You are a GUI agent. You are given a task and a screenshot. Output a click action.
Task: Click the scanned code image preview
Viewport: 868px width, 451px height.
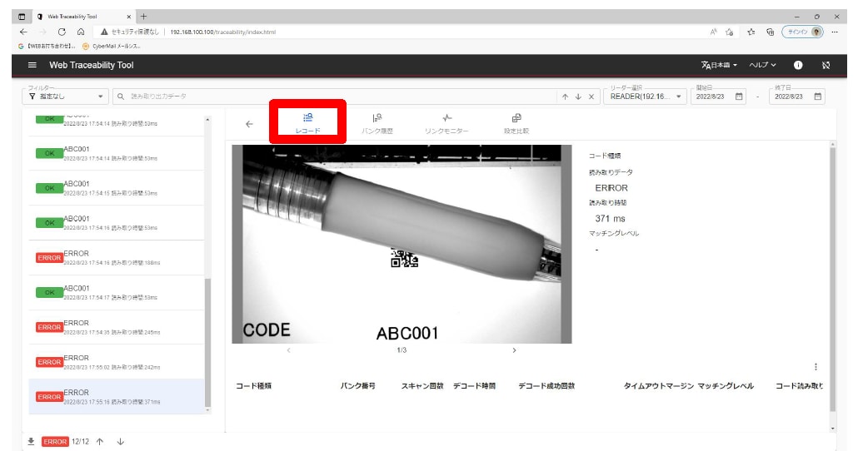point(402,244)
